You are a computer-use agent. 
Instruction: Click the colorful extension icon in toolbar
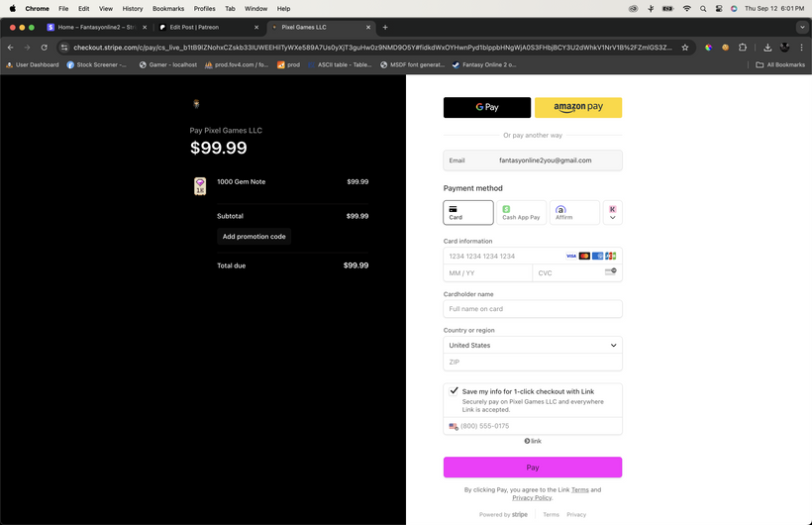pyautogui.click(x=708, y=48)
